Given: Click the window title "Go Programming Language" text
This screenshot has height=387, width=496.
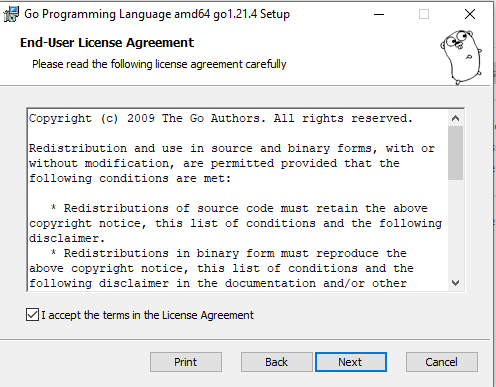Looking at the screenshot, I should click(98, 14).
